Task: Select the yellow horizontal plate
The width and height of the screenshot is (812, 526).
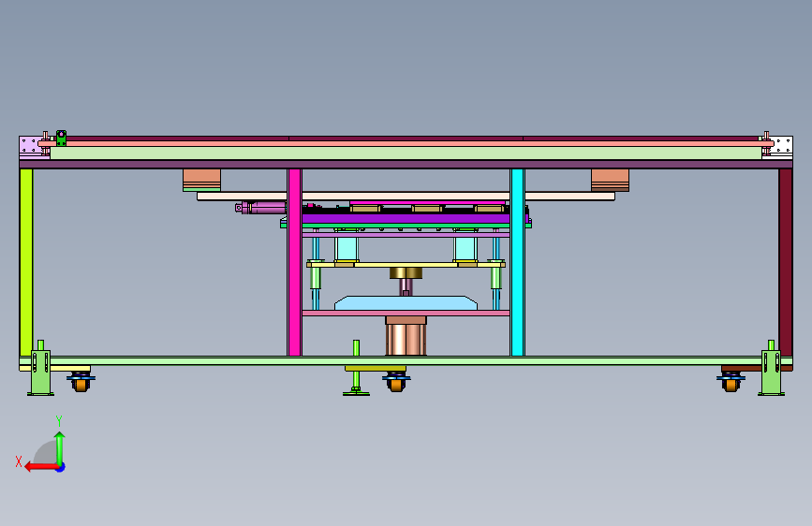Action: (x=406, y=265)
